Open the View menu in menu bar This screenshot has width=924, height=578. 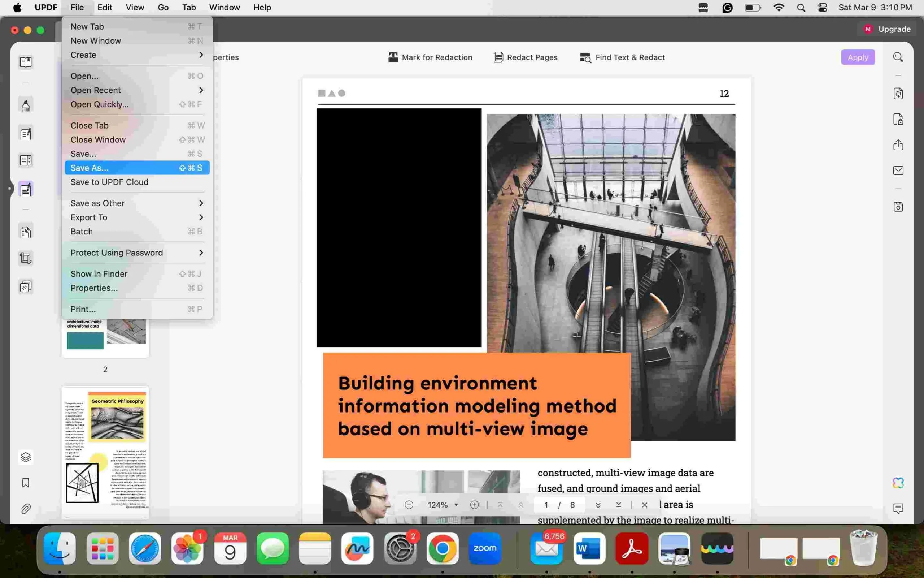pos(135,7)
